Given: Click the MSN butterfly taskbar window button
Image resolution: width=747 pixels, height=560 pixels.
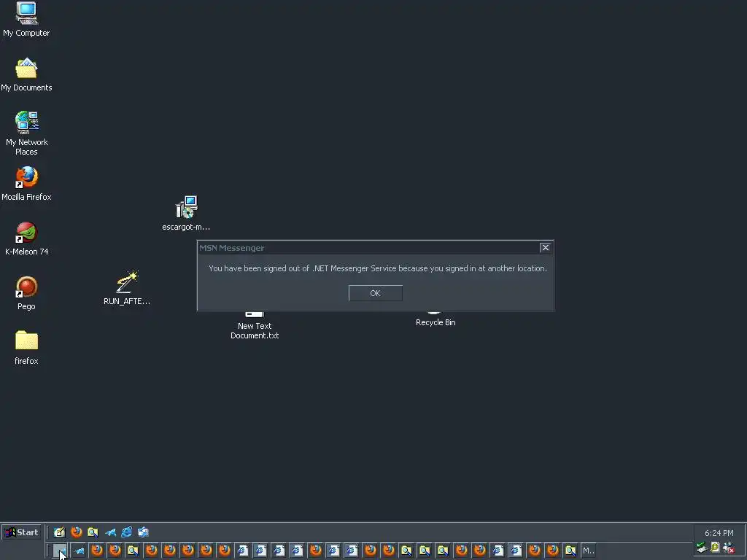Looking at the screenshot, I should pos(79,551).
